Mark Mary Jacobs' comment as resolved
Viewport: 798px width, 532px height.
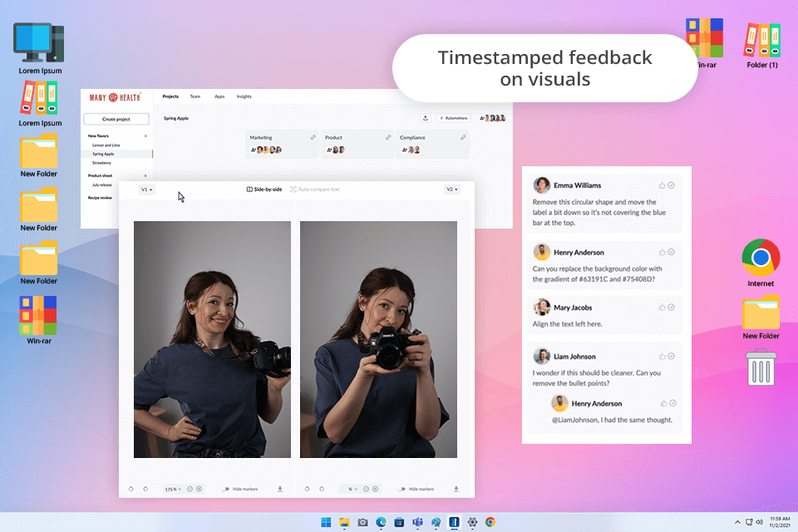(672, 307)
